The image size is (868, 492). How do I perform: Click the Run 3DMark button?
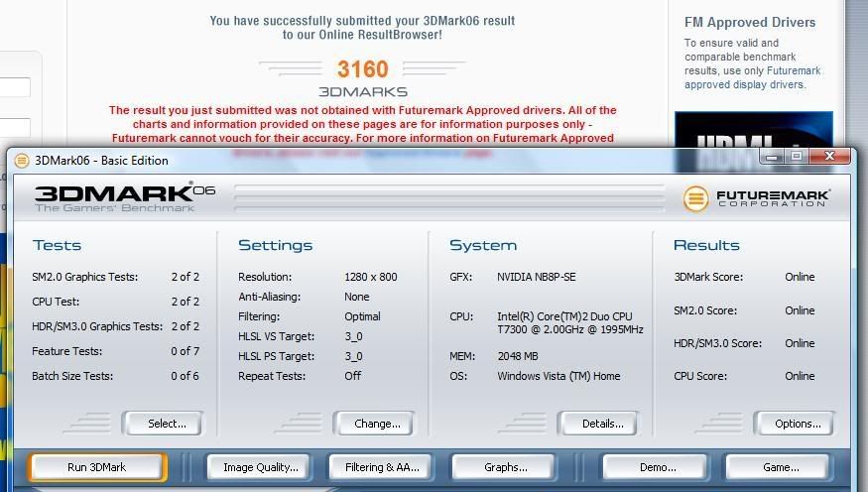click(97, 467)
